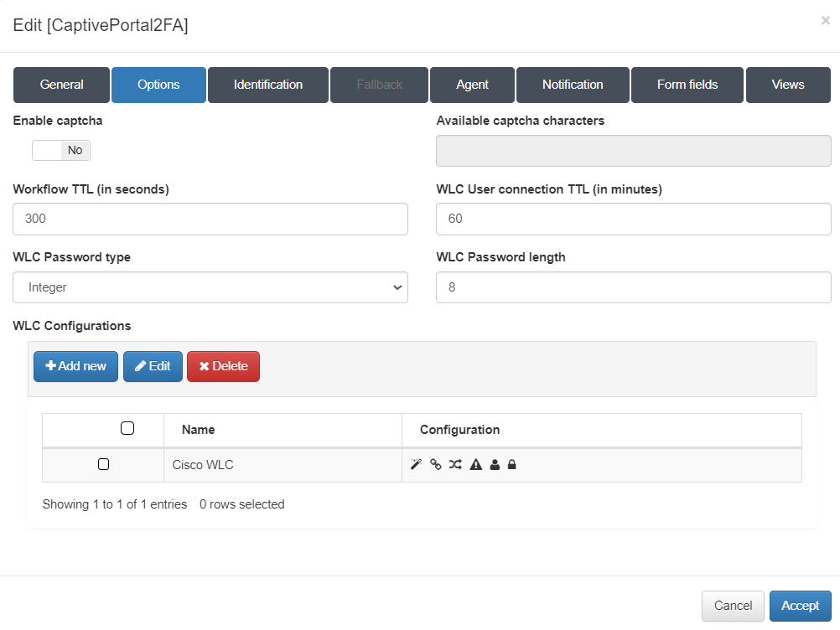The width and height of the screenshot is (840, 630).
Task: Toggle the Enable captcha switch
Action: 61,150
